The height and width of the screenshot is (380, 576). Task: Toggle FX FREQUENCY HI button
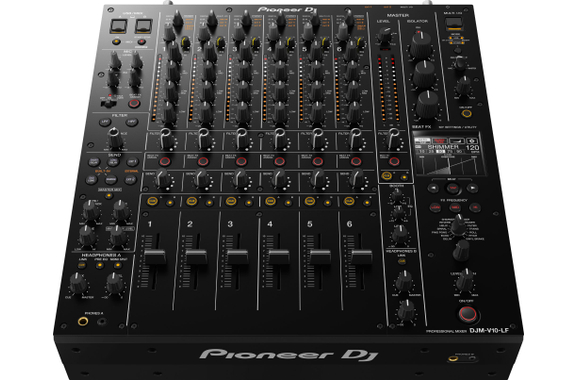[x=475, y=208]
